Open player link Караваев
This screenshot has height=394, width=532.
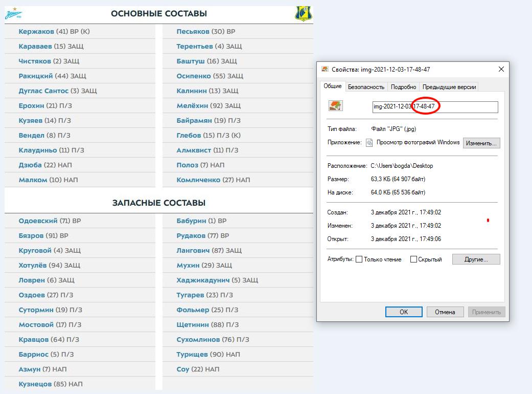[x=35, y=46]
